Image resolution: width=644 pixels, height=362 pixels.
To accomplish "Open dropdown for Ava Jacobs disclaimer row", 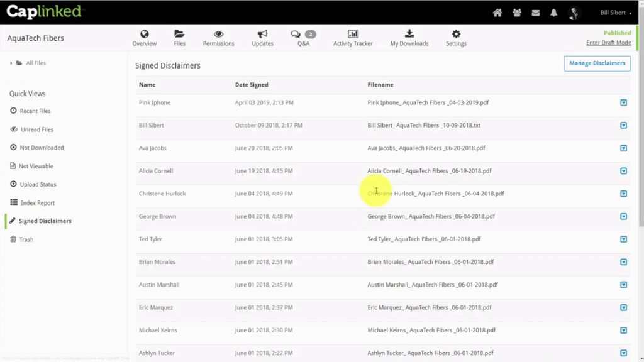I will (x=623, y=148).
